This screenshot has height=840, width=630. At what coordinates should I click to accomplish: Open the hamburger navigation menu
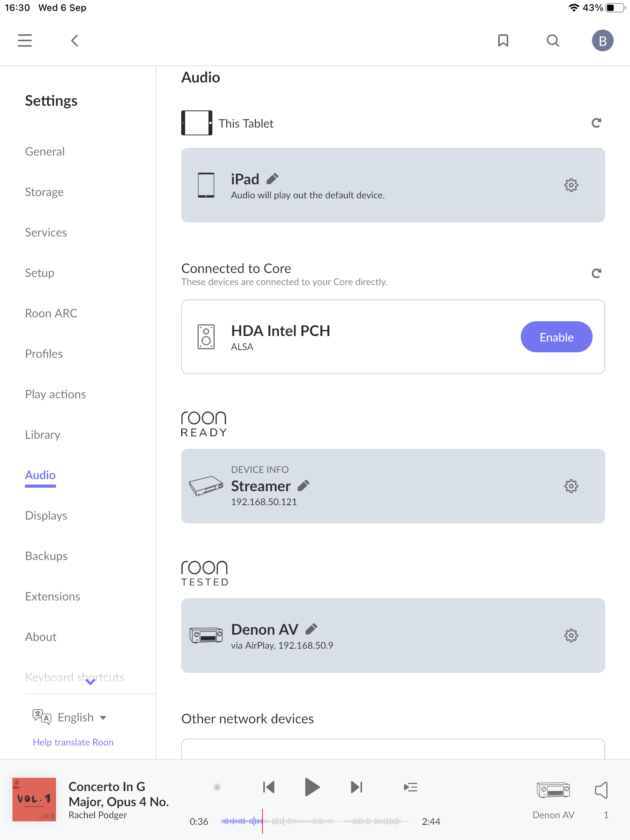25,40
